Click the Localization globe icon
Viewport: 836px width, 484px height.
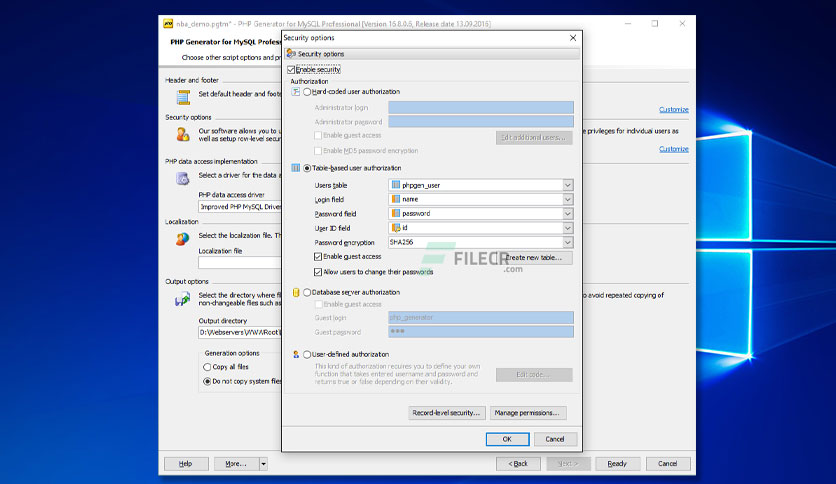(183, 239)
